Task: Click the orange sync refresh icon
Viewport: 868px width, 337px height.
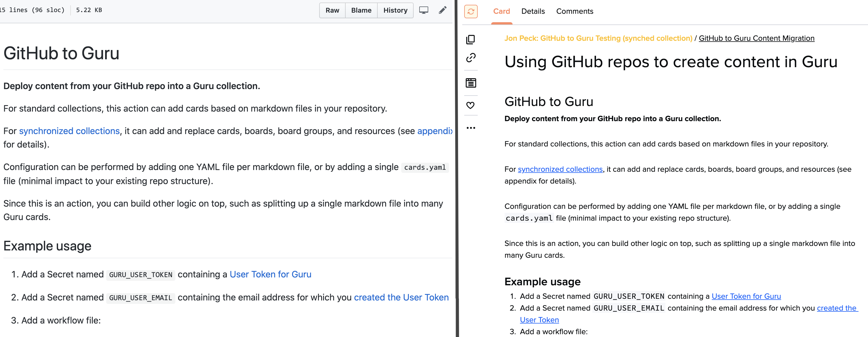Action: coord(471,12)
